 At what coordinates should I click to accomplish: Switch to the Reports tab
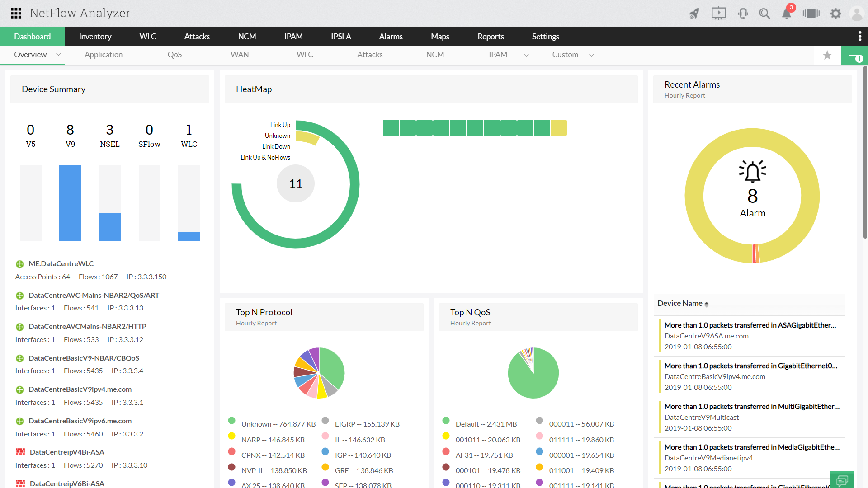pyautogui.click(x=491, y=37)
